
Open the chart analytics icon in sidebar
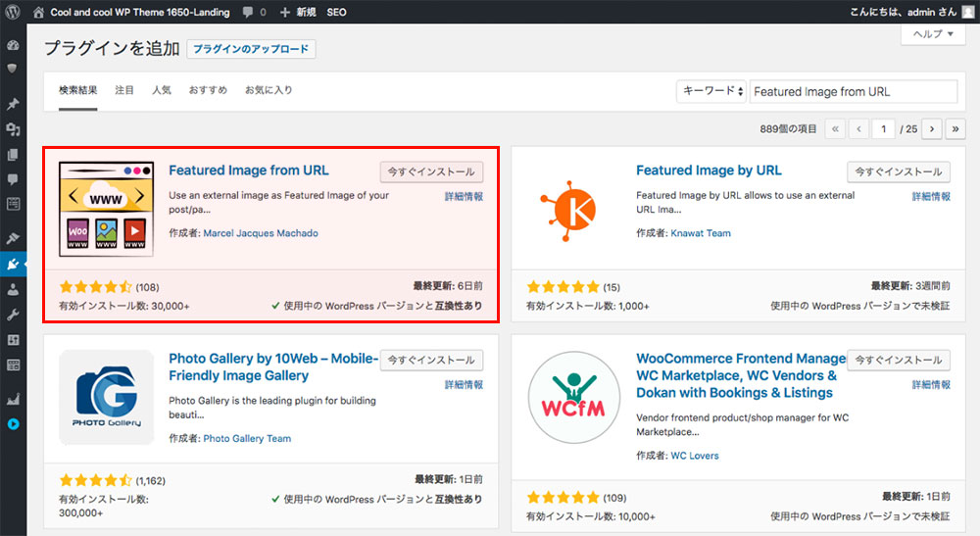coord(13,399)
